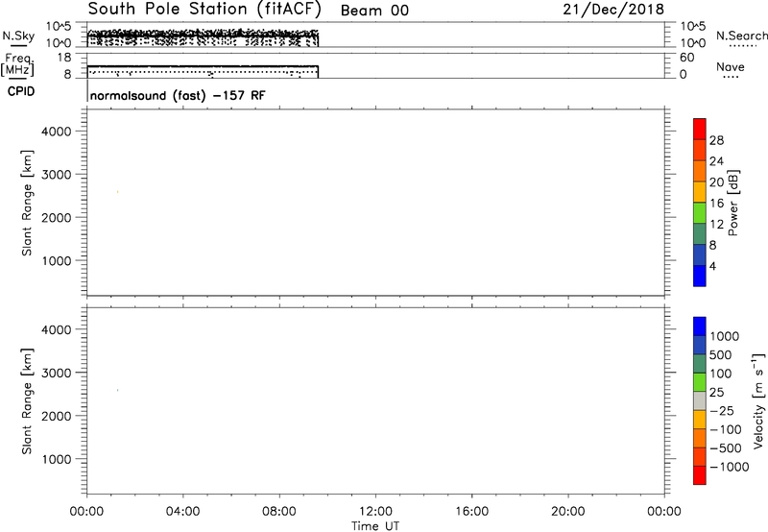Click the Nave legend label
The image size is (768, 532).
[x=731, y=66]
